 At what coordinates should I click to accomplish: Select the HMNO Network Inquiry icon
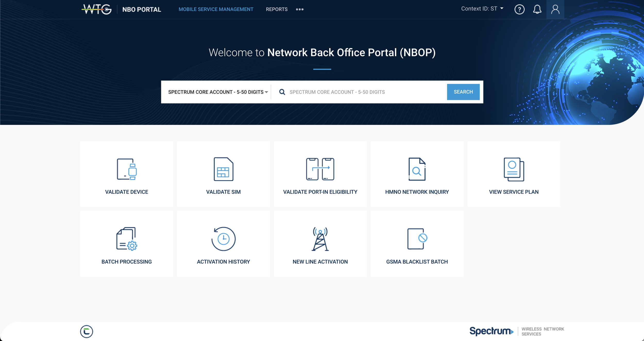[x=417, y=169]
